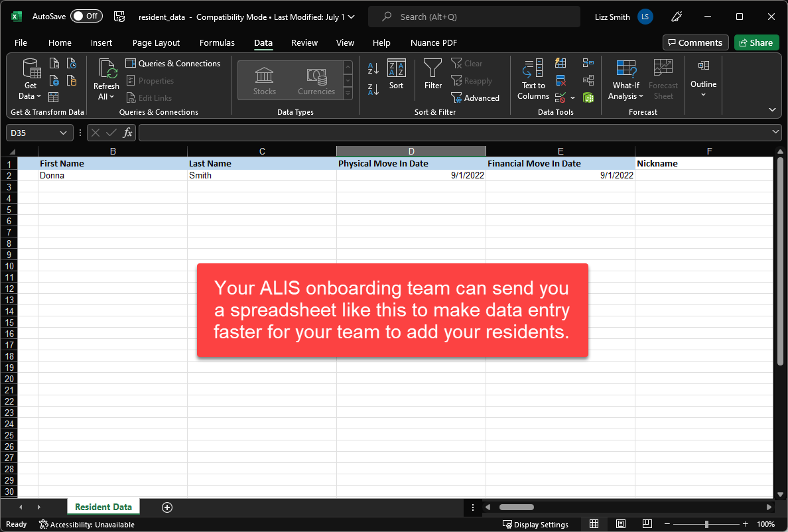
Task: Click the Properties button
Action: pyautogui.click(x=150, y=80)
